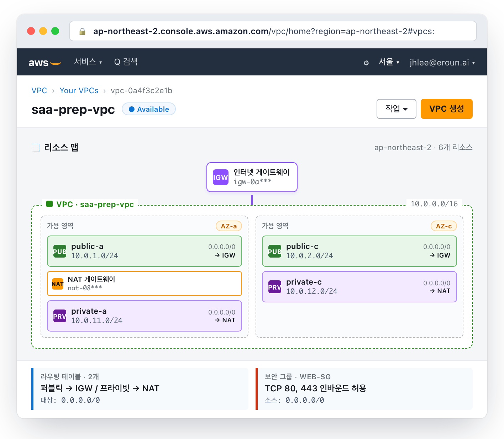Select the private-a subnet card
The height and width of the screenshot is (439, 504).
coord(145,316)
